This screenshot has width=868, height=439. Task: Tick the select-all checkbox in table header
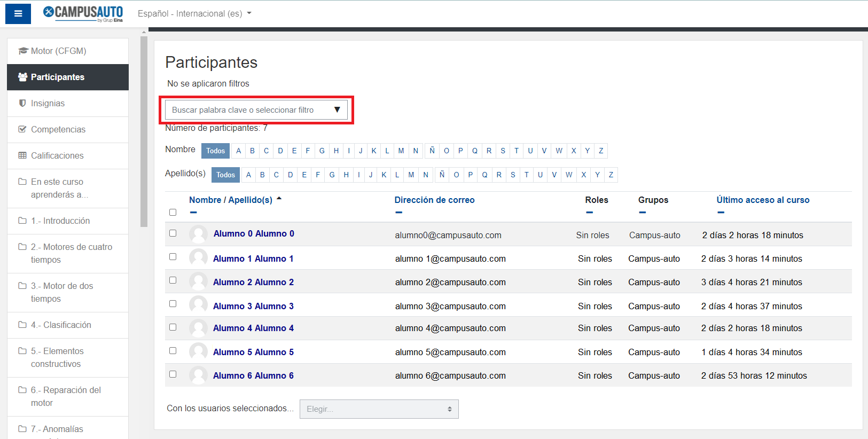173,213
